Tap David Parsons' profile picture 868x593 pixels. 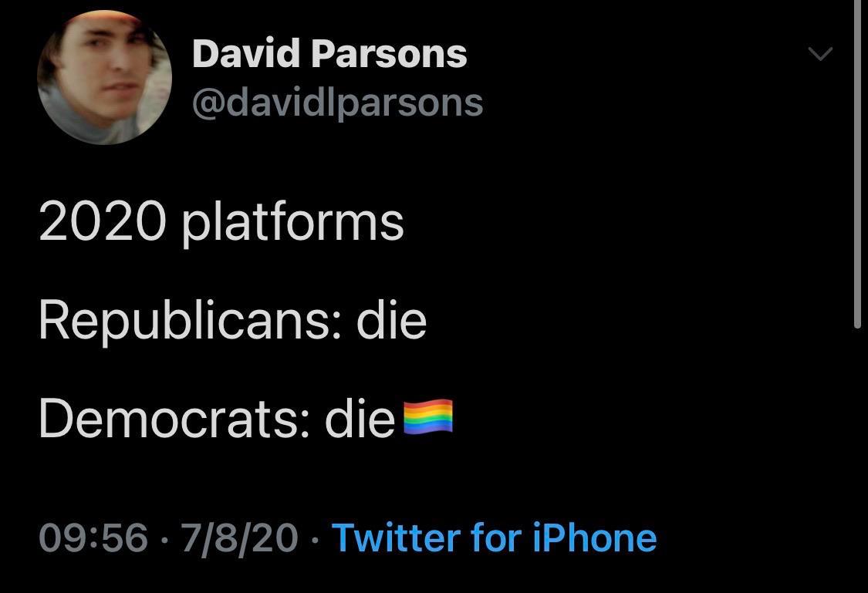(104, 78)
